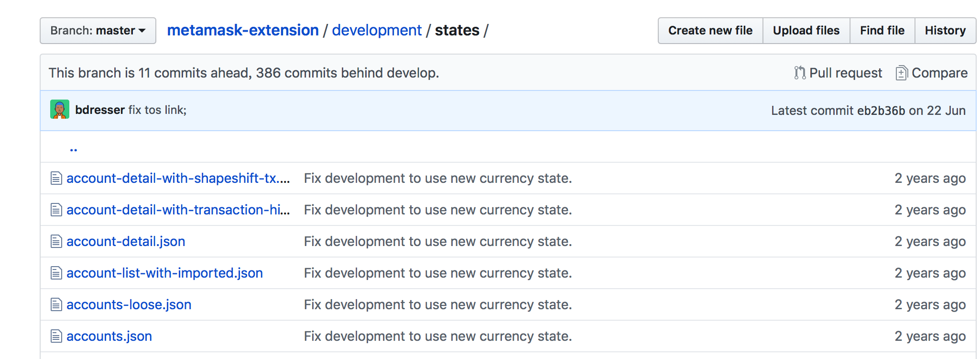Open the Pull request link text
This screenshot has height=359, width=980.
tap(846, 73)
